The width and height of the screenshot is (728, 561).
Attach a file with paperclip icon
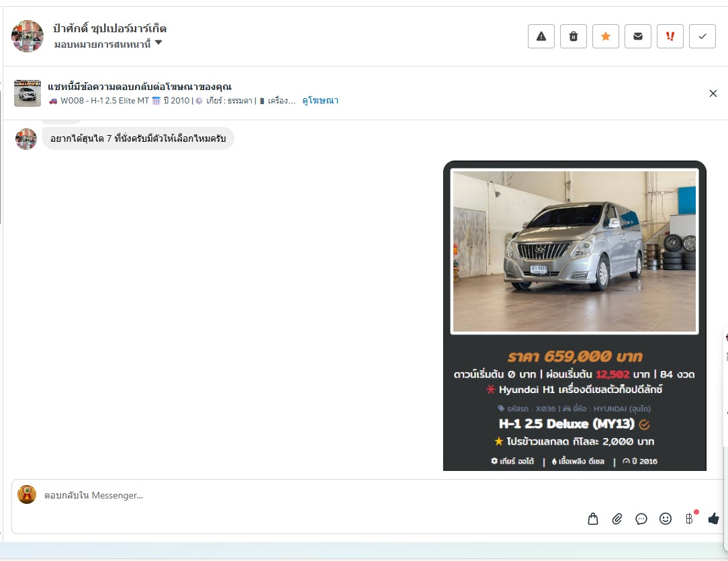coord(617,519)
